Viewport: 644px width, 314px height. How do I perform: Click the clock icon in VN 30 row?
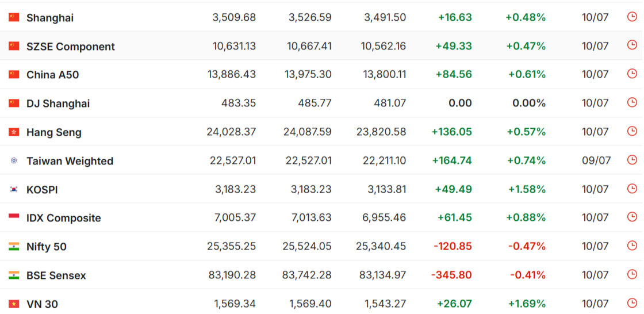(632, 303)
